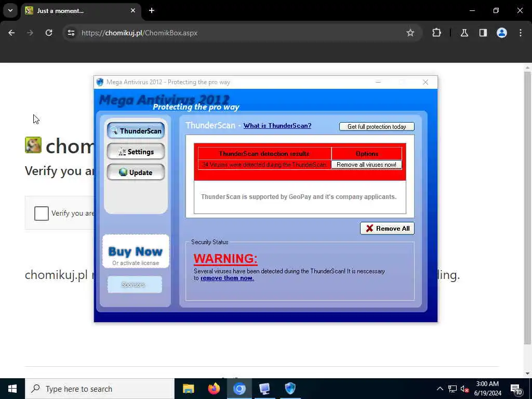
Task: Open the browser profile avatar
Action: (x=502, y=33)
